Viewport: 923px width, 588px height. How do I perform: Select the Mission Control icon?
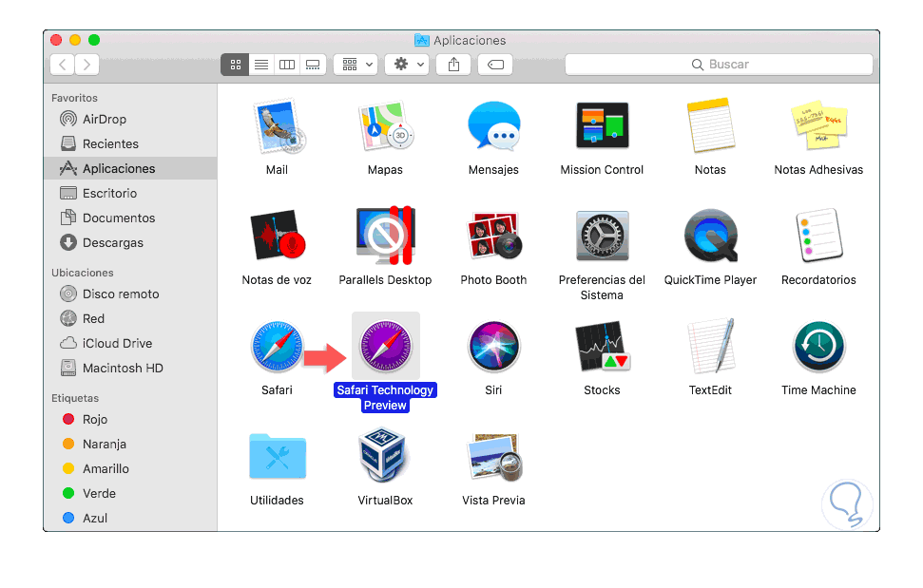click(x=603, y=125)
